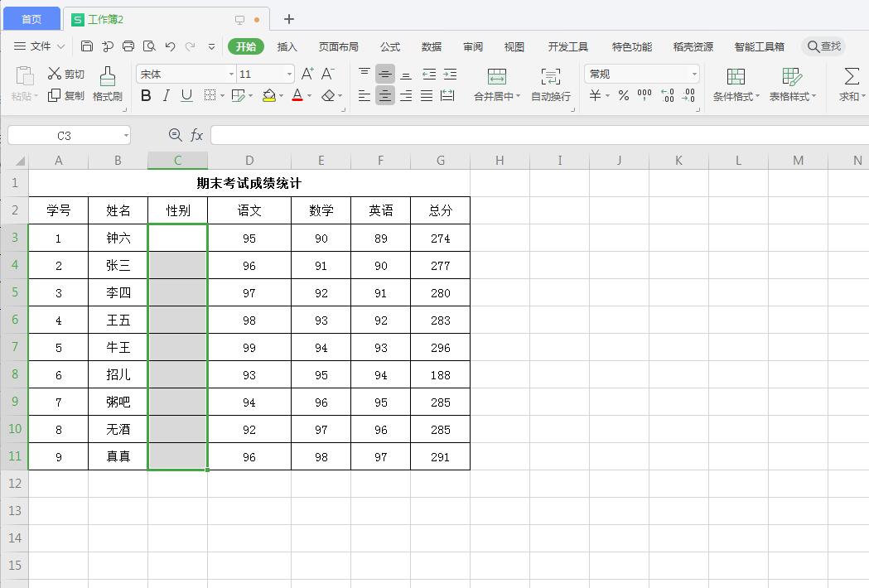Switch to the 插入 ribbon tab
The width and height of the screenshot is (869, 588).
(x=287, y=47)
